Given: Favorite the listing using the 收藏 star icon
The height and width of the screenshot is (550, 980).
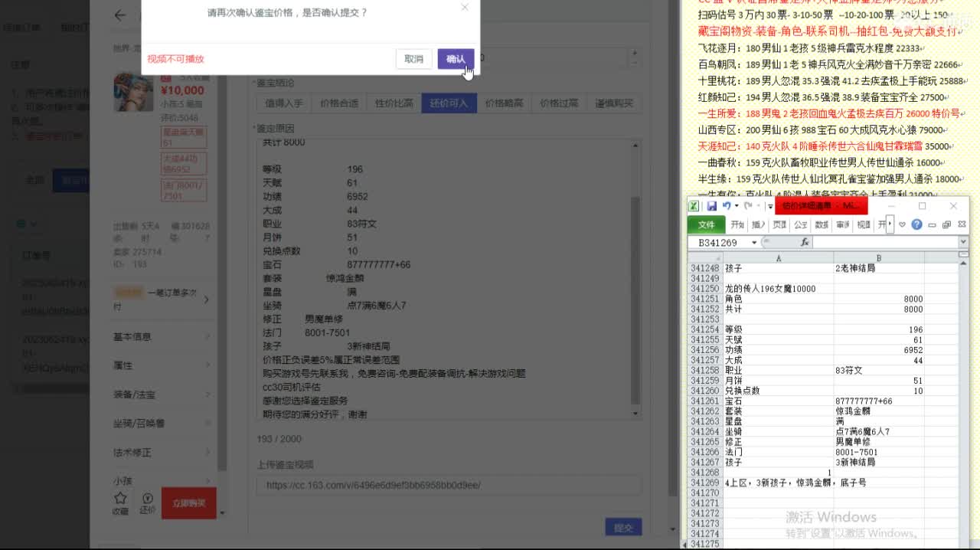Looking at the screenshot, I should pyautogui.click(x=120, y=497).
